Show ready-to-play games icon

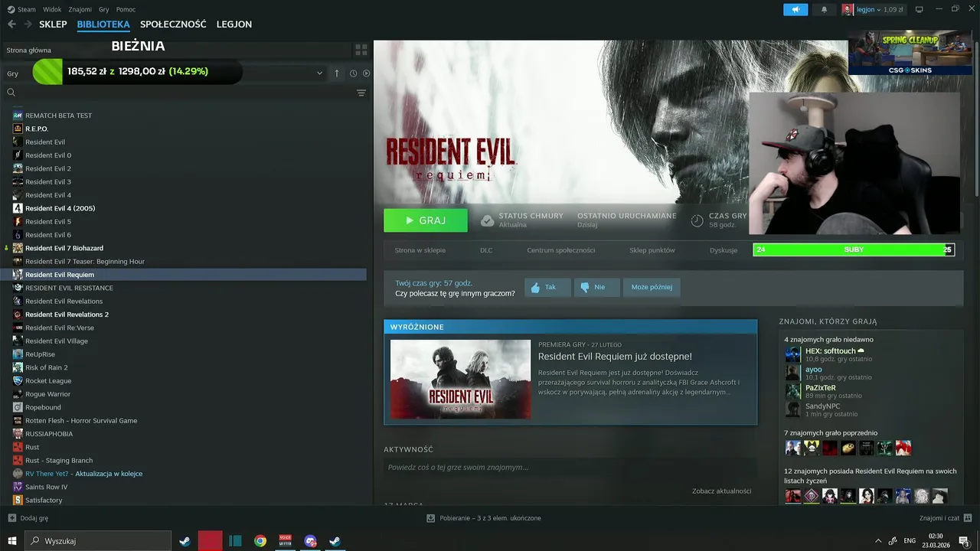click(x=366, y=73)
